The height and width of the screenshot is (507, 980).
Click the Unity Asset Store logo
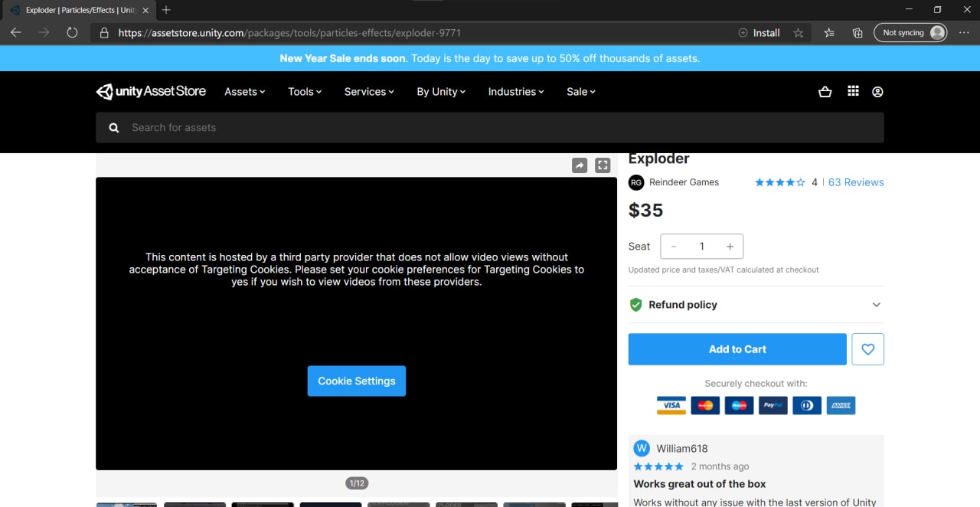[x=151, y=92]
